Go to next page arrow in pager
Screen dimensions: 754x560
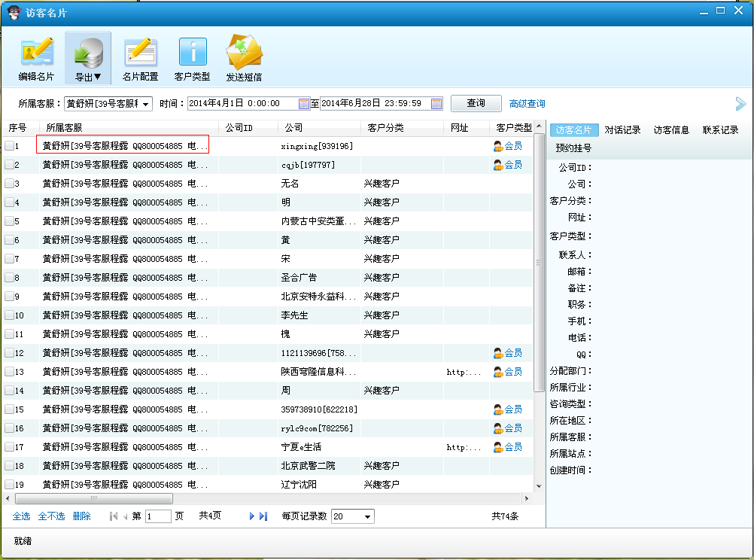252,516
